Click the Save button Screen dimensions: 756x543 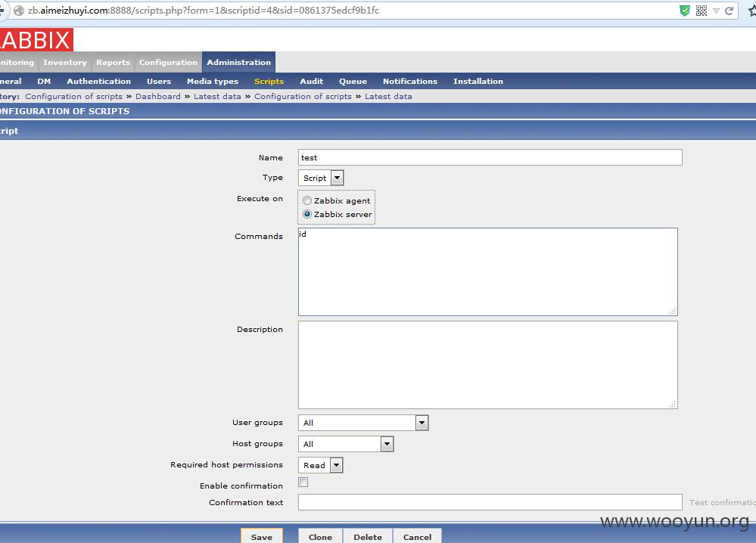point(262,536)
